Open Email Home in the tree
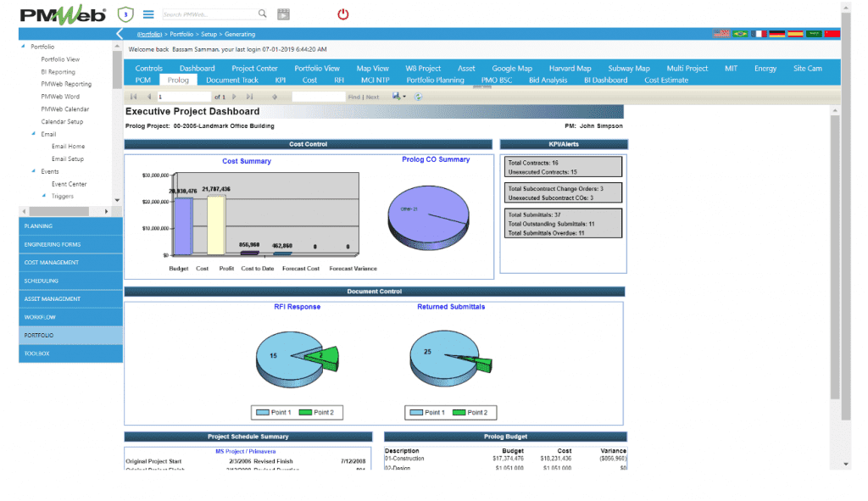The width and height of the screenshot is (868, 501). [68, 146]
